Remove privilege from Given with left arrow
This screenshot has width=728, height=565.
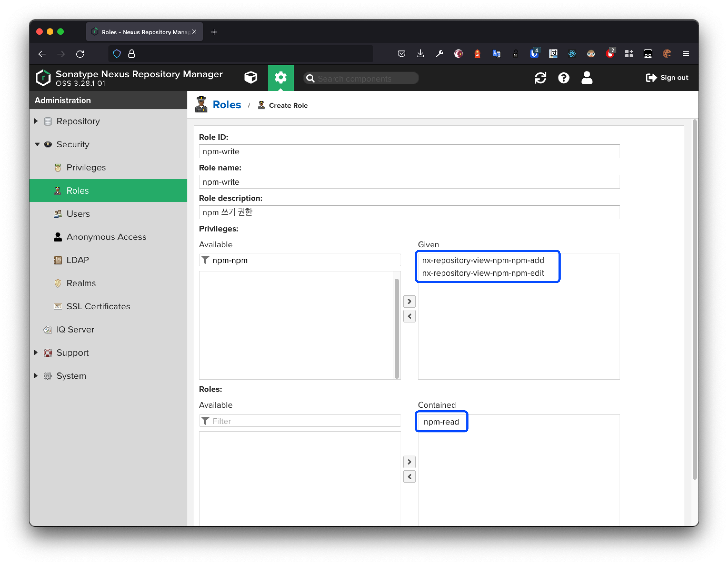409,316
